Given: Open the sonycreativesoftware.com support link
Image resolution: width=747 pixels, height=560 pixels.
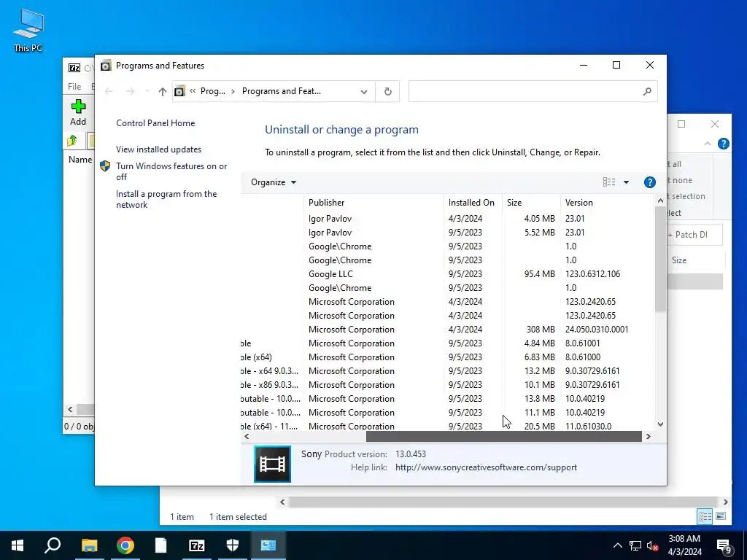Looking at the screenshot, I should tap(486, 467).
